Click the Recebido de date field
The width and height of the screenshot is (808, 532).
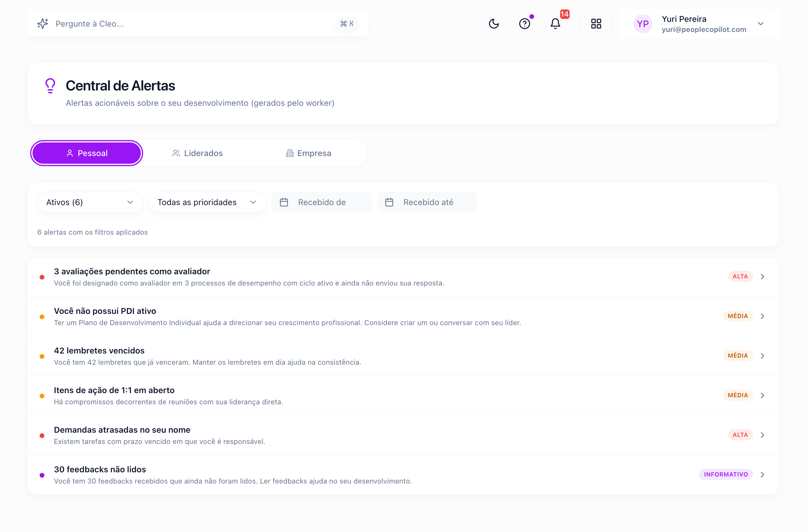321,202
